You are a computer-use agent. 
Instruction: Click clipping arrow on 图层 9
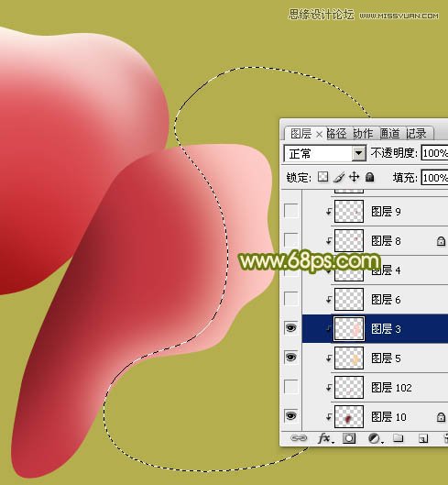[x=329, y=212]
